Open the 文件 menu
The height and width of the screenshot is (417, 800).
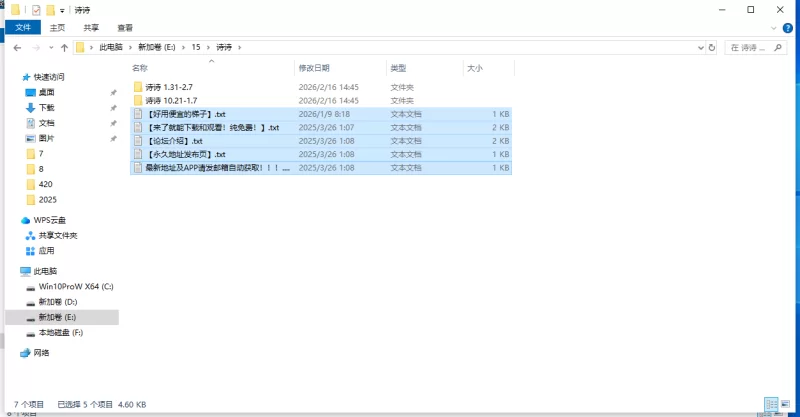click(x=22, y=28)
